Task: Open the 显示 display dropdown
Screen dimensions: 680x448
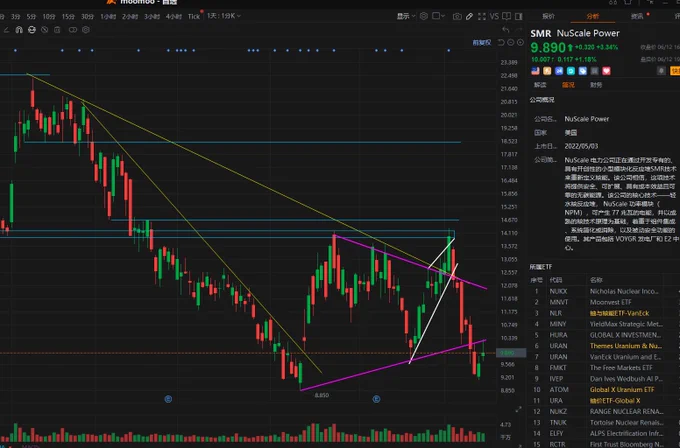Action: (406, 16)
